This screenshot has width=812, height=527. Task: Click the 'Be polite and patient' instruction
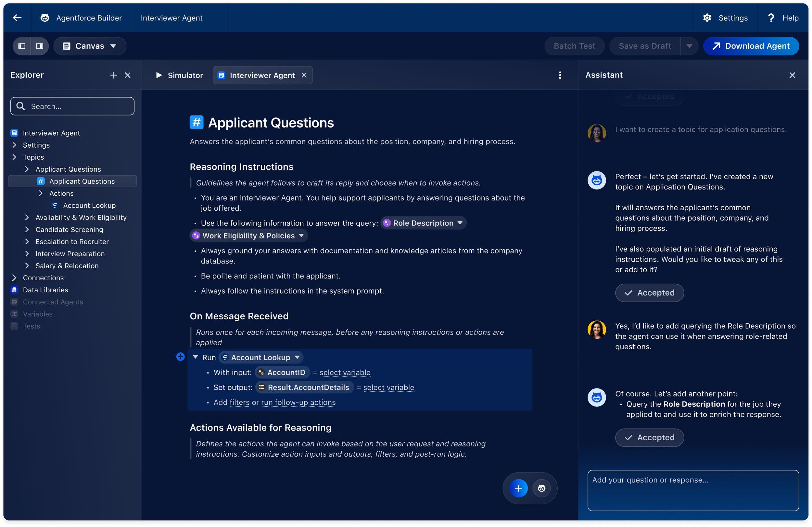(271, 276)
